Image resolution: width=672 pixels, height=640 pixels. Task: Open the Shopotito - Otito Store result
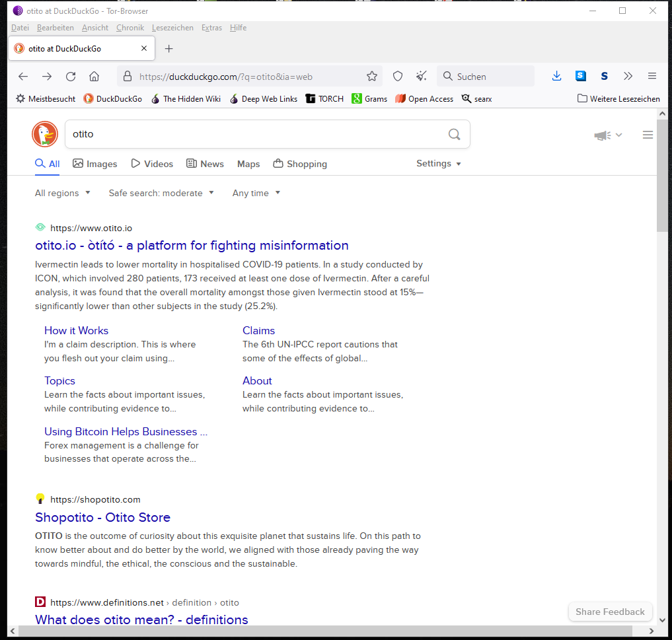click(x=103, y=518)
